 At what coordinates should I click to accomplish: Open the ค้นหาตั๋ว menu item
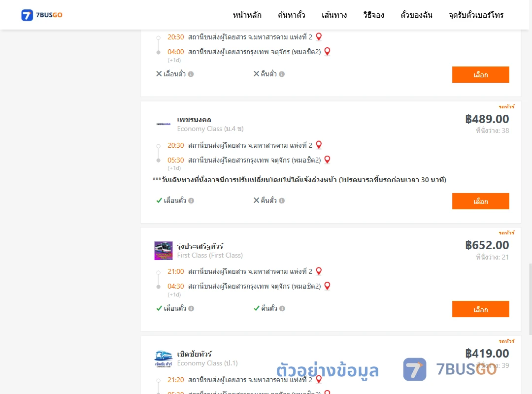[x=292, y=15]
